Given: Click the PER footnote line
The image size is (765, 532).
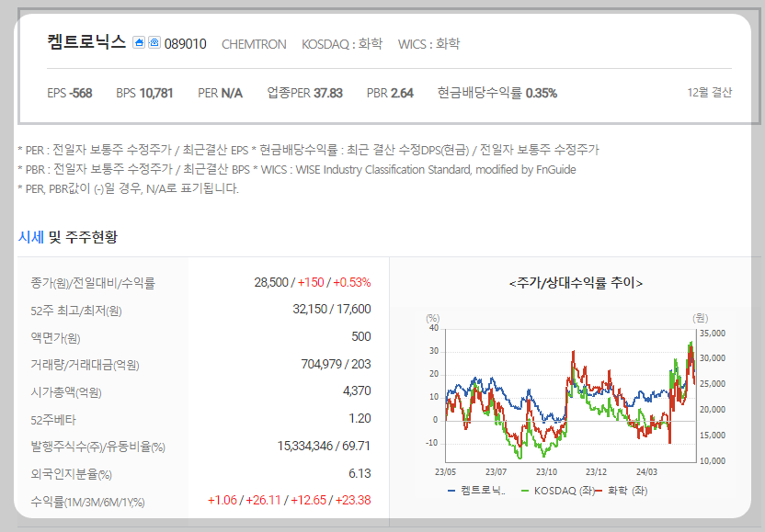Looking at the screenshot, I should tap(308, 150).
